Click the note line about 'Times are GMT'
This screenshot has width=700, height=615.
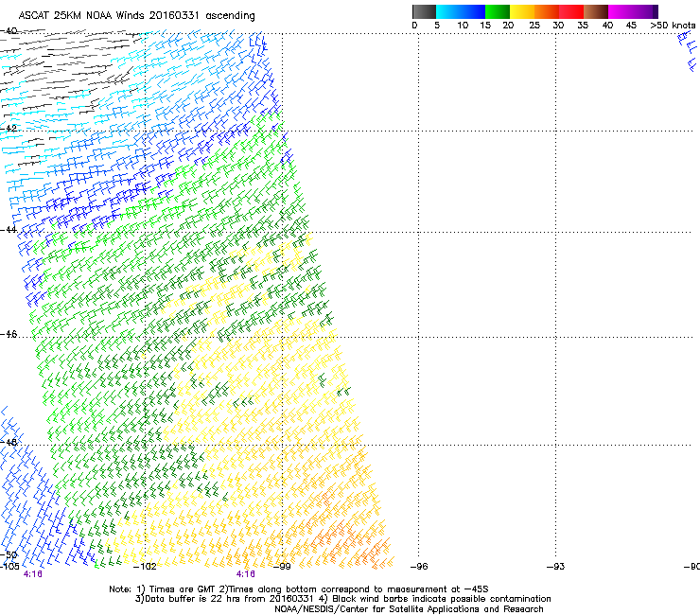point(299,589)
